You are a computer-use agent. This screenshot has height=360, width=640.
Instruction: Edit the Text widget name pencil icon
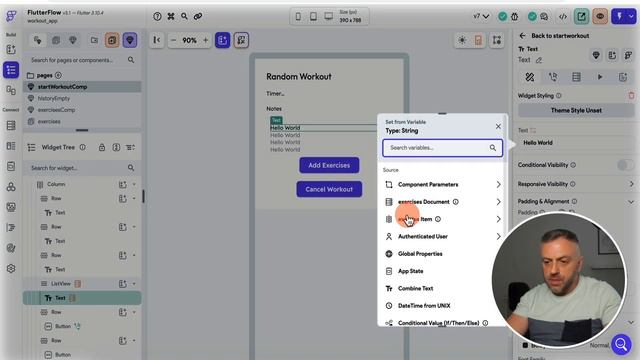tap(539, 60)
